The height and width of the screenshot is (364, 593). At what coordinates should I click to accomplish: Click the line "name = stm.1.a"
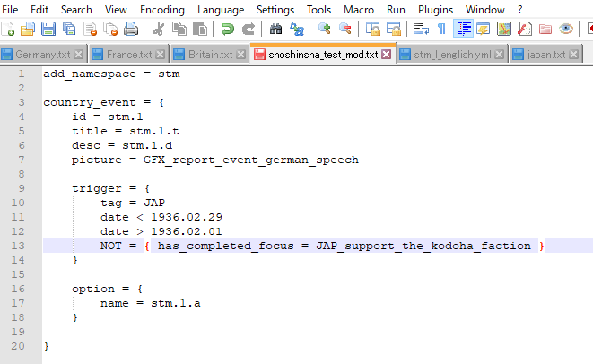pyautogui.click(x=151, y=304)
